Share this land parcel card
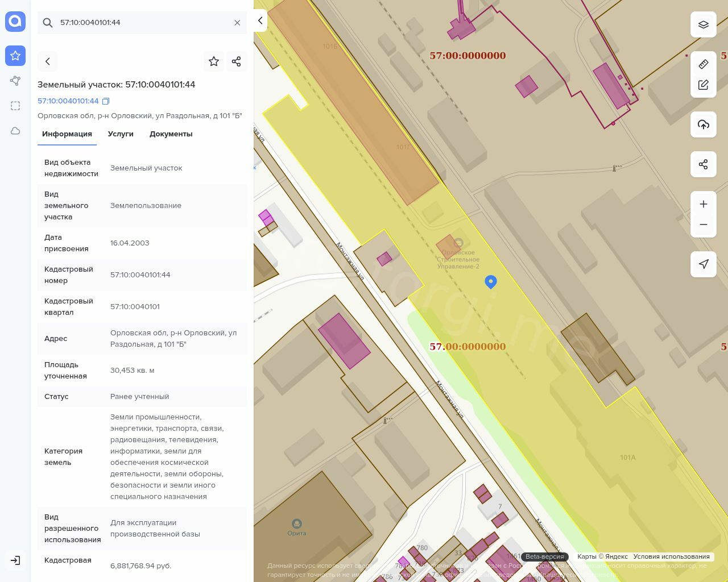This screenshot has width=728, height=582. (237, 61)
